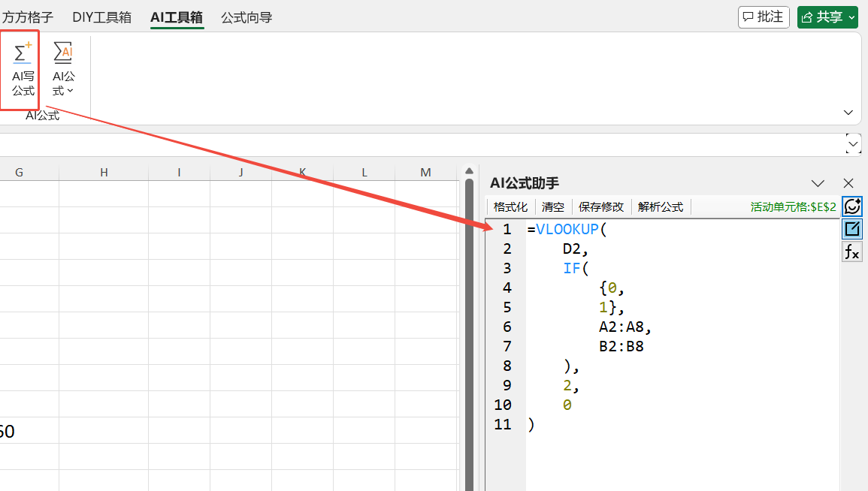The height and width of the screenshot is (491, 868).
Task: Open the green 共享 share dropdown
Action: coord(827,17)
